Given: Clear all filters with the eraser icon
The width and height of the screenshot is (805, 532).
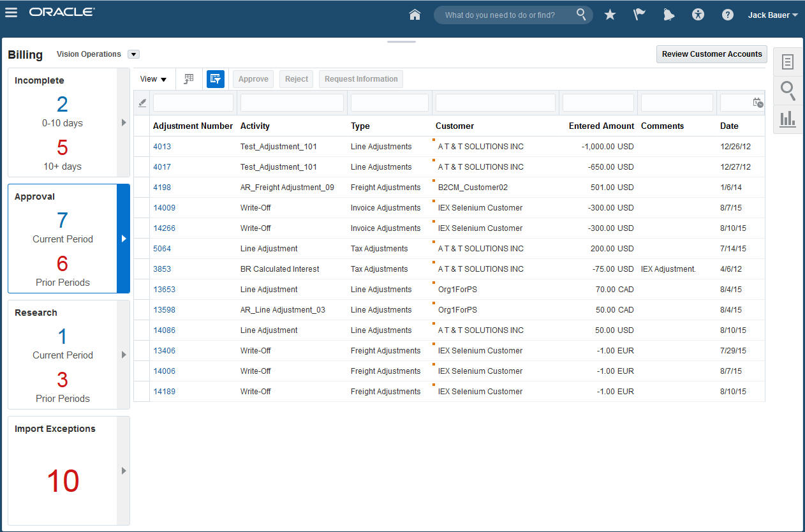Looking at the screenshot, I should coord(142,103).
